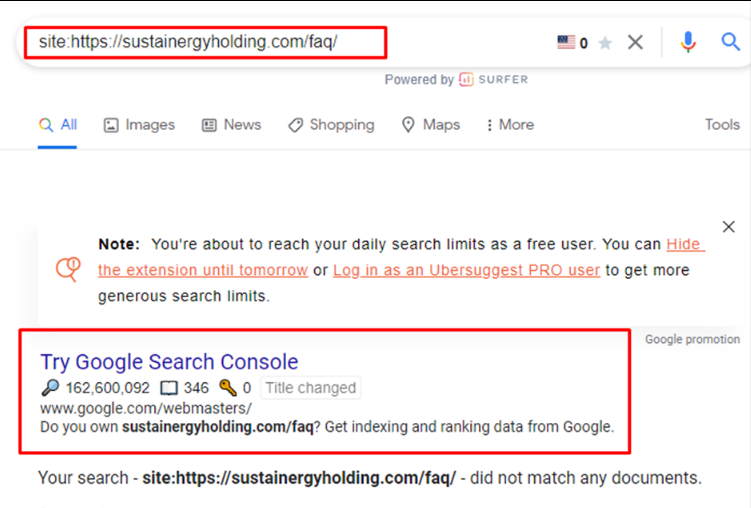Click the www.google.com/webmasters/ URL text
This screenshot has width=751, height=508.
click(146, 408)
